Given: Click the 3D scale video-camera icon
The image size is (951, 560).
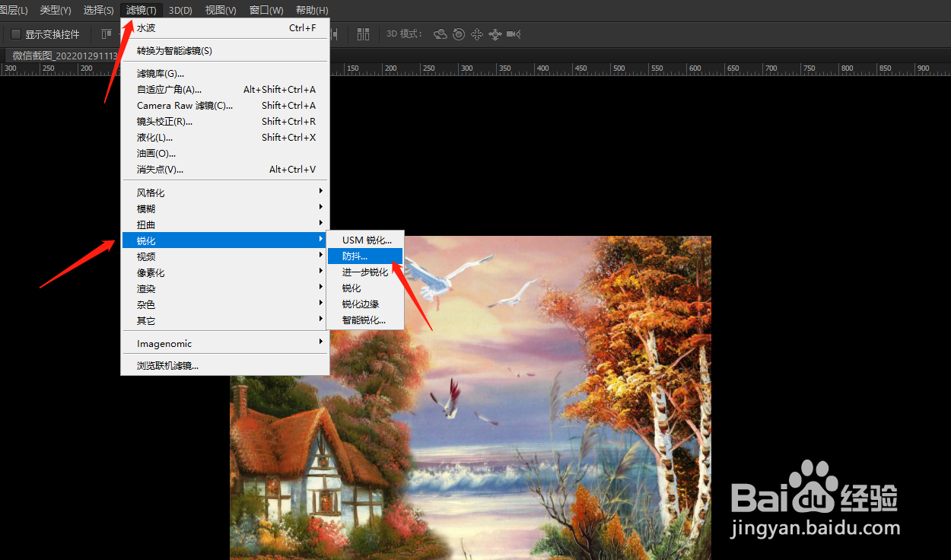Looking at the screenshot, I should [x=514, y=34].
